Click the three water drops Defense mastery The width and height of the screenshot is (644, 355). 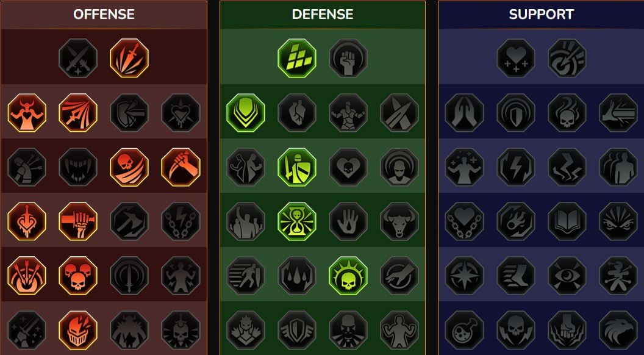click(297, 275)
